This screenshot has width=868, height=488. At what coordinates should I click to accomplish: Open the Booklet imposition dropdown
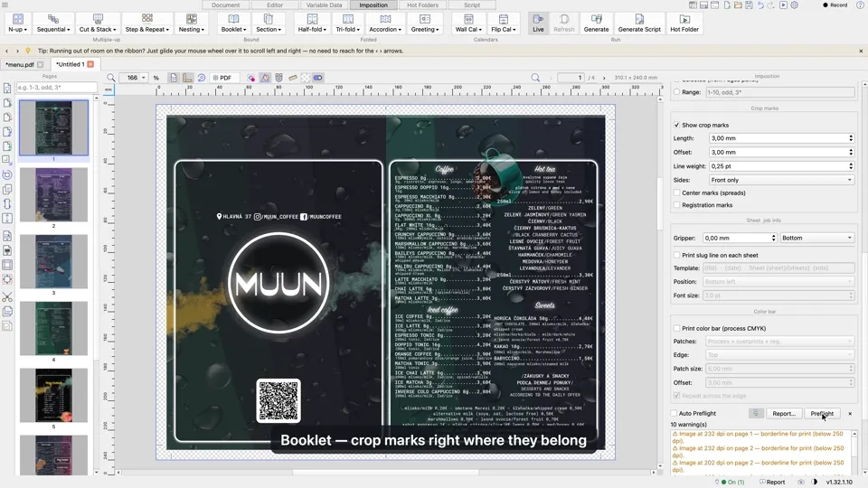coord(233,23)
